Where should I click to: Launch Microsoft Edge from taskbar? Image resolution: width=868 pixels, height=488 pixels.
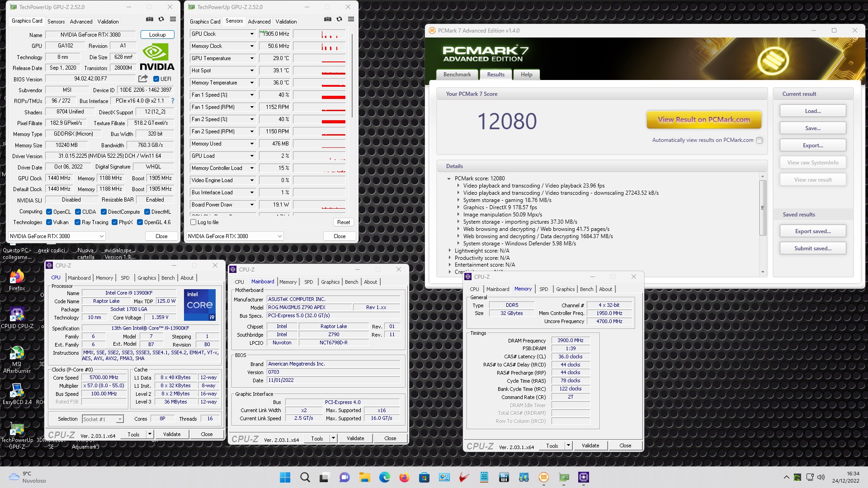pyautogui.click(x=384, y=477)
